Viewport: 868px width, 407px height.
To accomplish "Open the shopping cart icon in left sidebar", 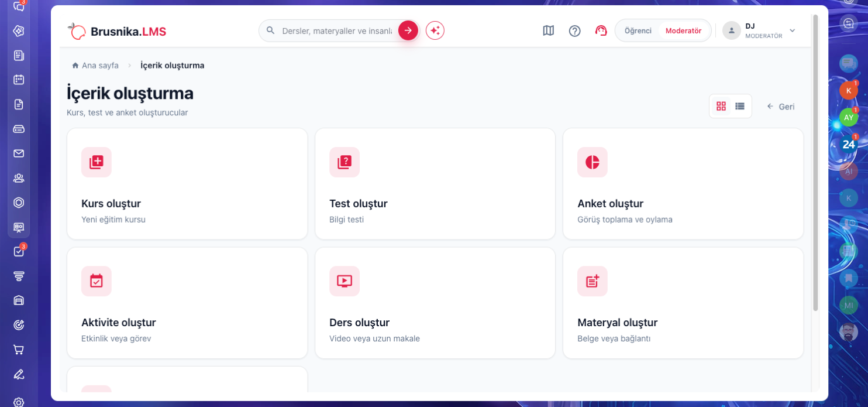I will (x=19, y=350).
